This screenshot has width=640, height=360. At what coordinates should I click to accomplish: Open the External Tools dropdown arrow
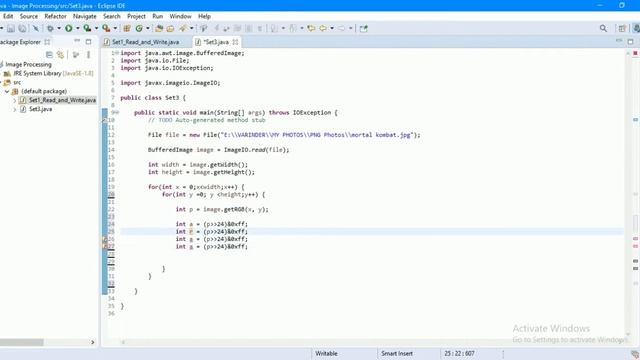[115, 28]
